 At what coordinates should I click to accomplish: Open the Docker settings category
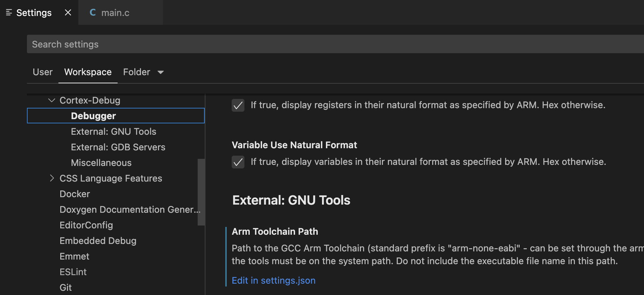click(x=75, y=194)
